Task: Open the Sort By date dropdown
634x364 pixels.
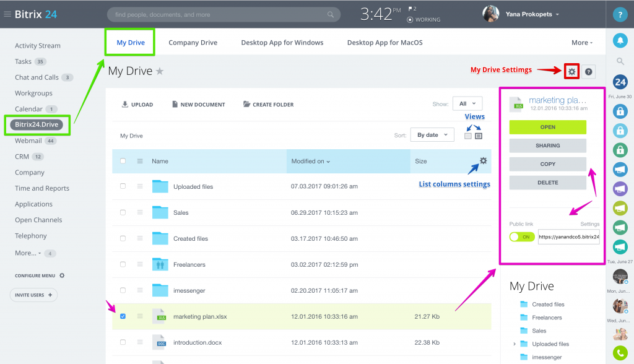Action: (x=432, y=135)
